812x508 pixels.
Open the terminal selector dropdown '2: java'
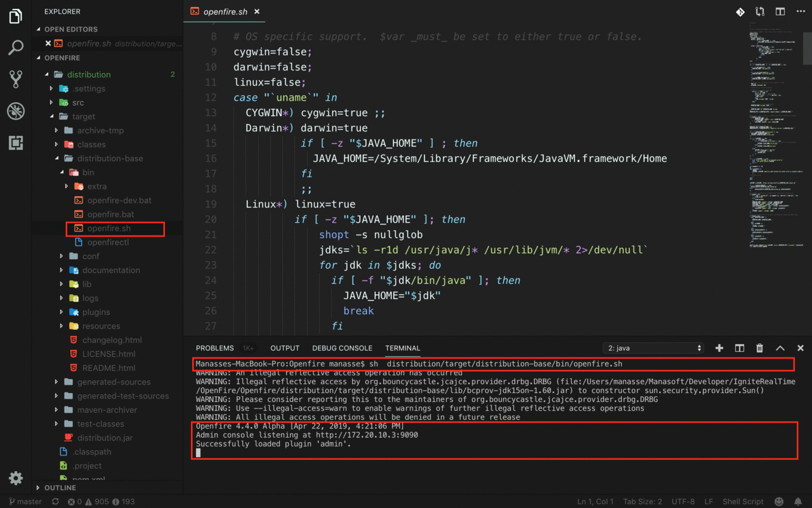(653, 348)
